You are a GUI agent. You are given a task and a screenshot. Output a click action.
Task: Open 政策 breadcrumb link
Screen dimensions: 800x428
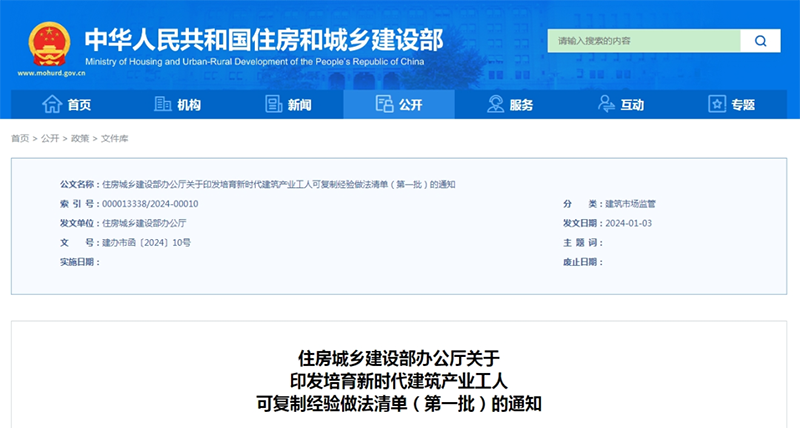(80, 138)
